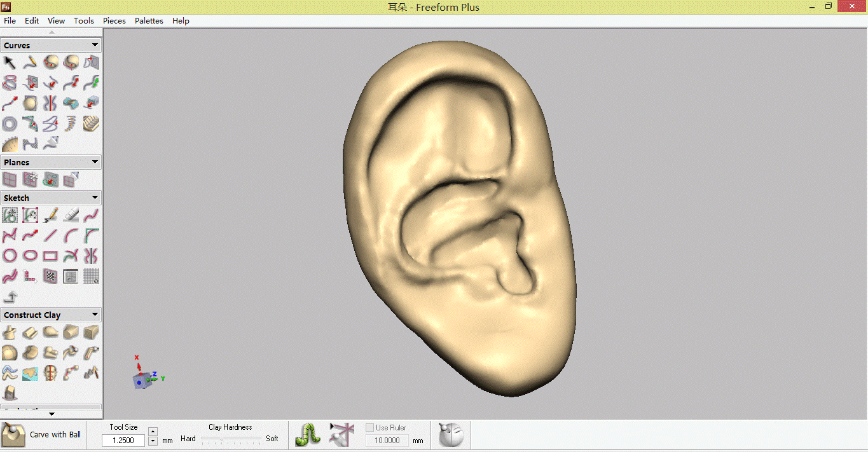The image size is (868, 452).
Task: Click the Clay Hardness slider
Action: pos(231,439)
